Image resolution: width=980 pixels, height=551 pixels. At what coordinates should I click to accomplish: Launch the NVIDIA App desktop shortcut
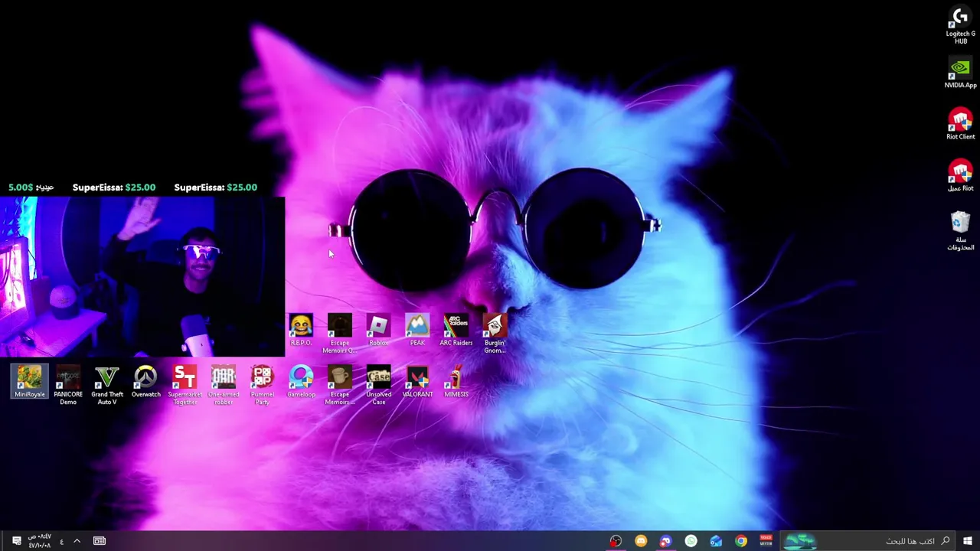(960, 74)
